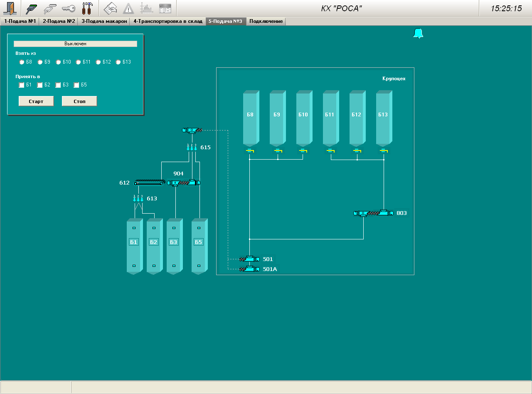Click the key access icon
The height and width of the screenshot is (394, 532).
point(69,8)
